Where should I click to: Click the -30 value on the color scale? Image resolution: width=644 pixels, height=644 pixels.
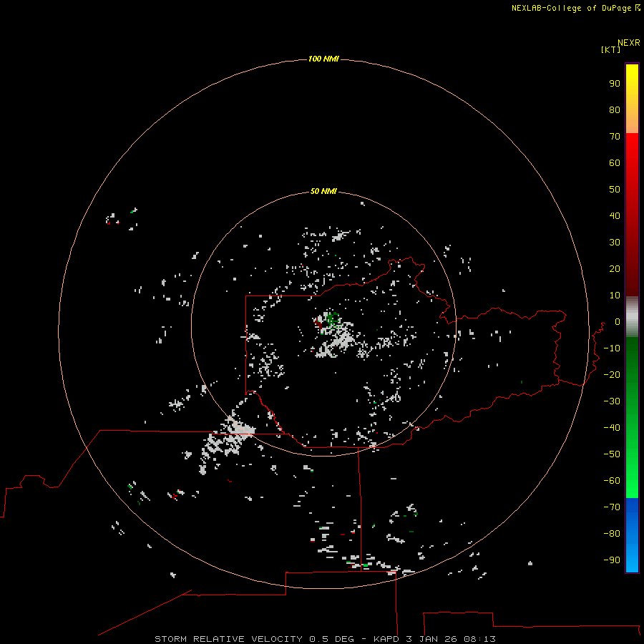click(612, 401)
